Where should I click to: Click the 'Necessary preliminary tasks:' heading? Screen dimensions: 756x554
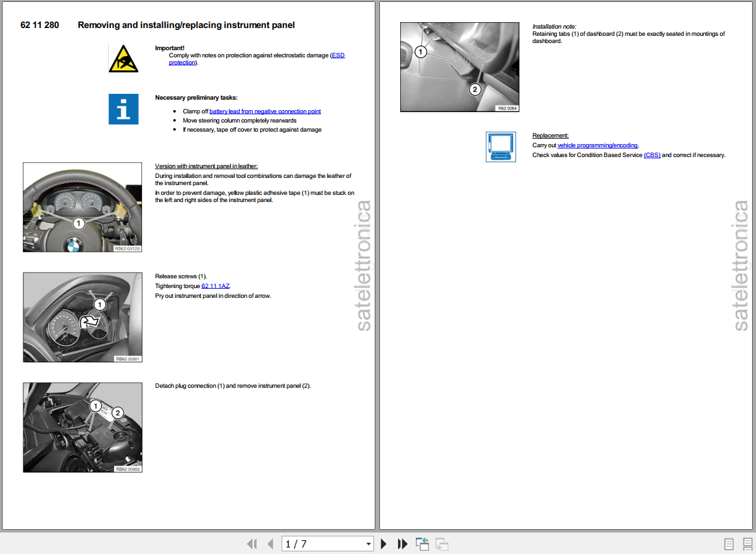click(x=196, y=97)
